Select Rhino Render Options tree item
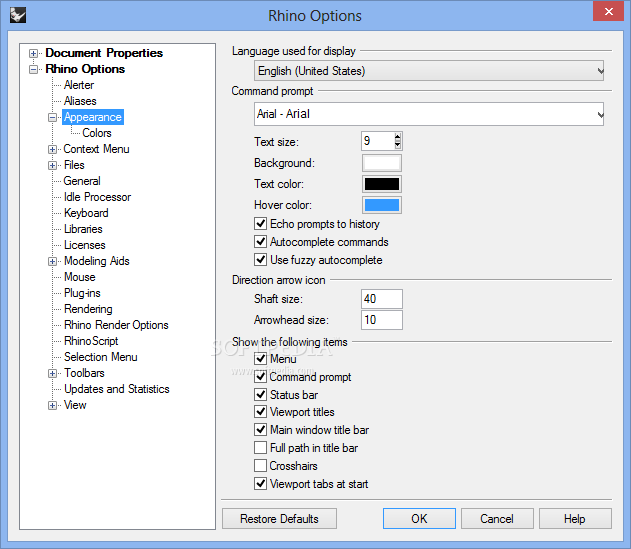 click(116, 325)
